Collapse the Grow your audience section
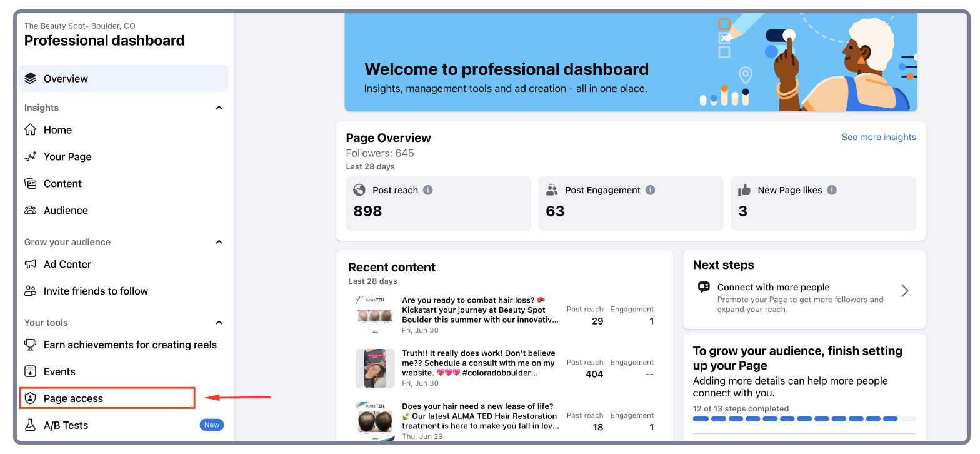The width and height of the screenshot is (980, 454). (x=219, y=242)
